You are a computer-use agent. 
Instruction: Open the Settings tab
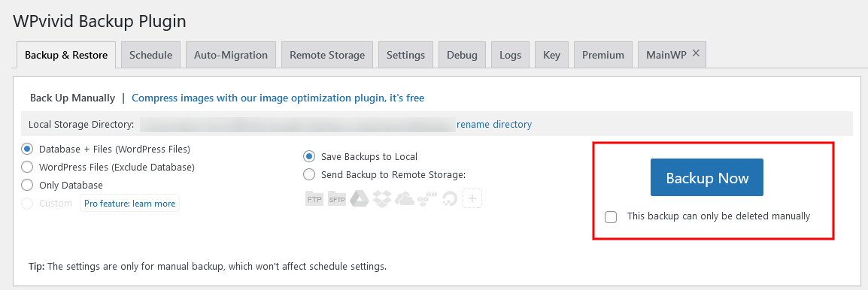405,55
